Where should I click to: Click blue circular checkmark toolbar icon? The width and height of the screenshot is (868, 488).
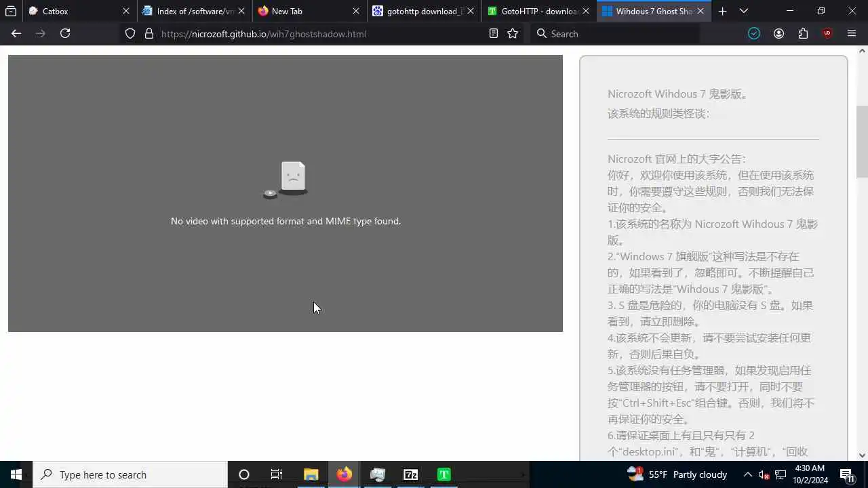click(754, 33)
